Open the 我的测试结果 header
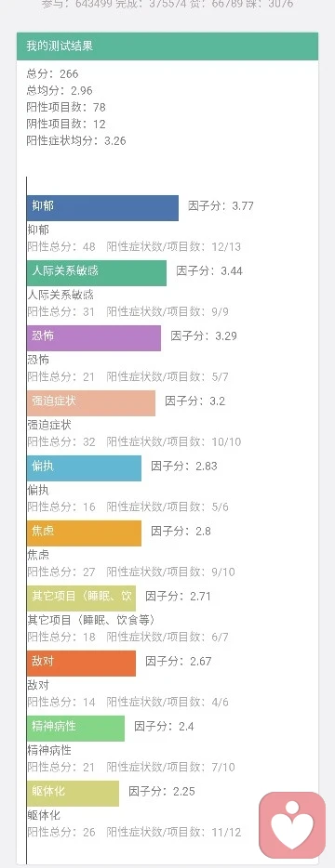 click(167, 46)
